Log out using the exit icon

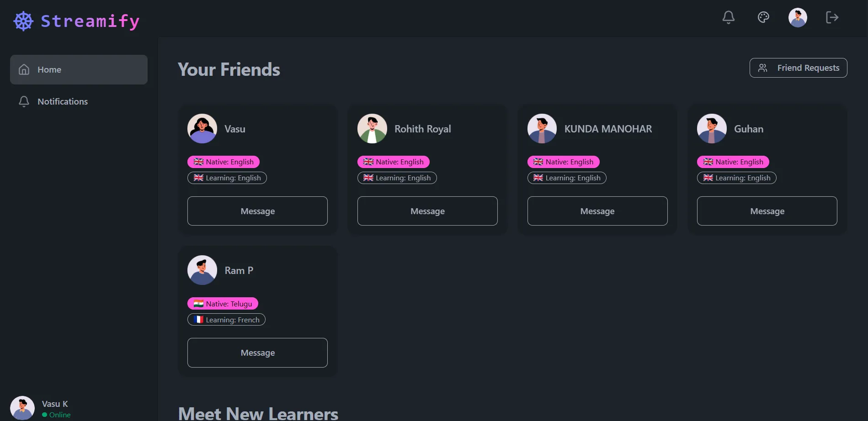point(832,17)
